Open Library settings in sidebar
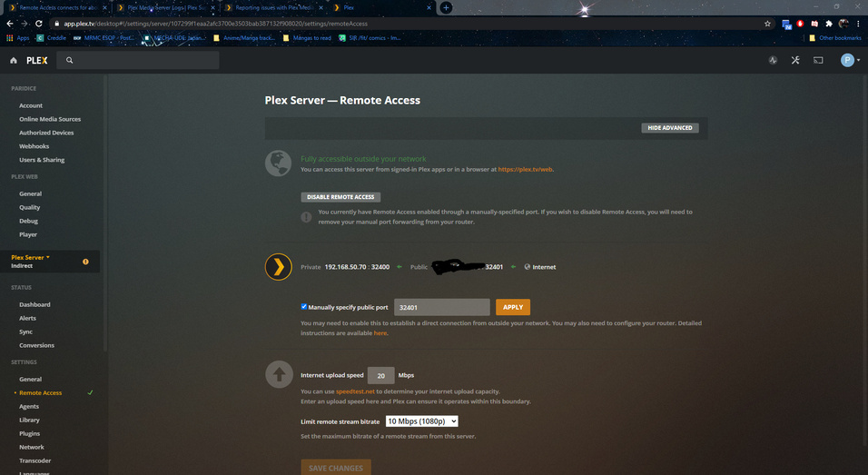This screenshot has width=868, height=475. point(29,421)
